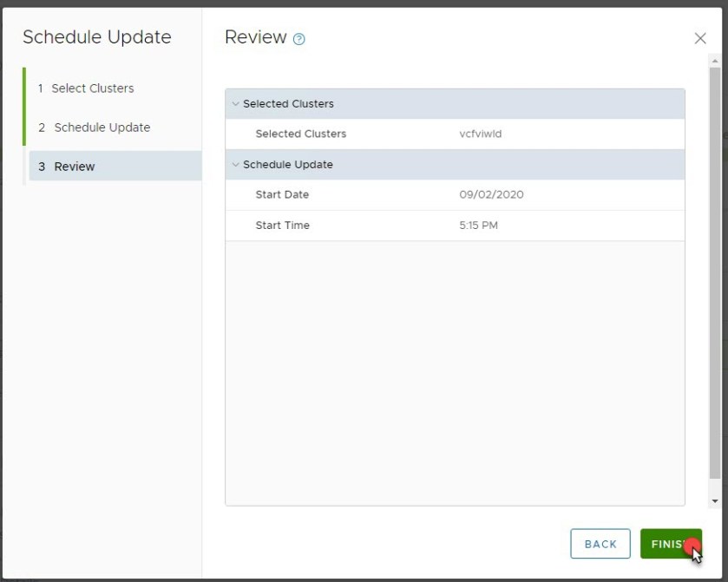This screenshot has height=582, width=728.
Task: Click the 09/02/2020 date value
Action: coord(491,195)
